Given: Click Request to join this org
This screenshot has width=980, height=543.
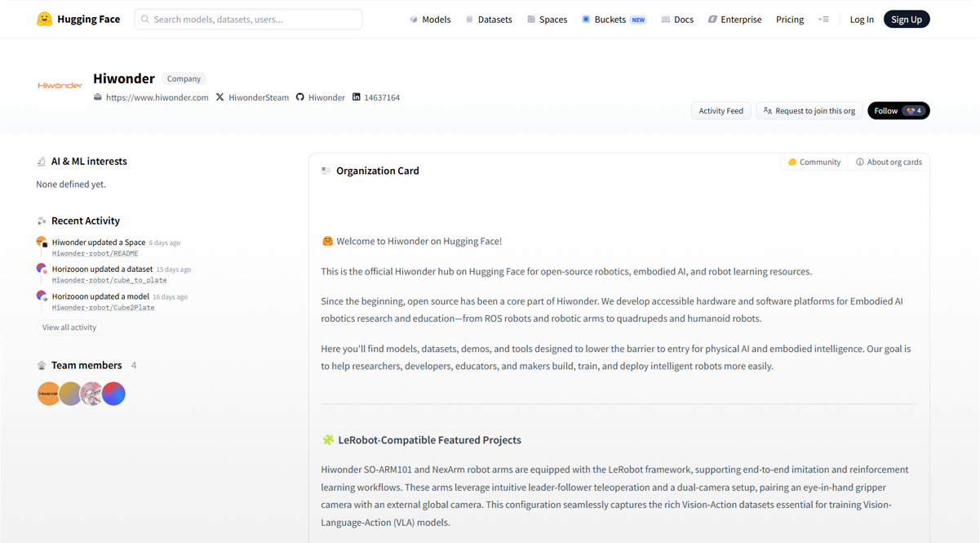Looking at the screenshot, I should click(809, 110).
